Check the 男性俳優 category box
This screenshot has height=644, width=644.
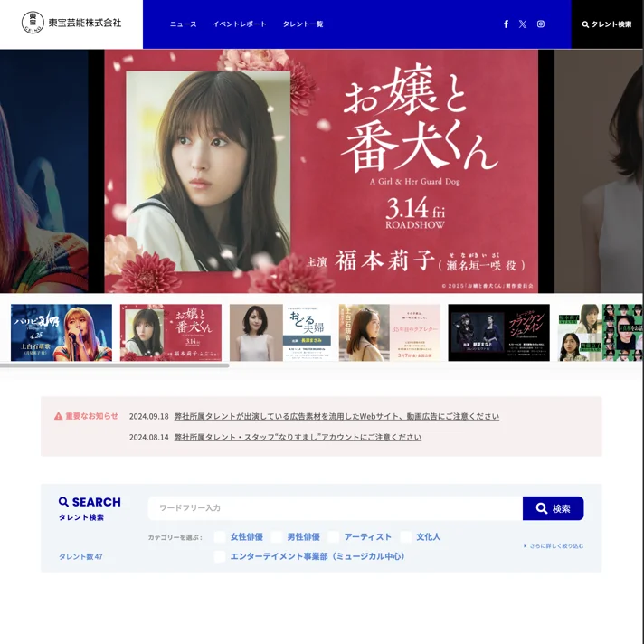tap(277, 536)
